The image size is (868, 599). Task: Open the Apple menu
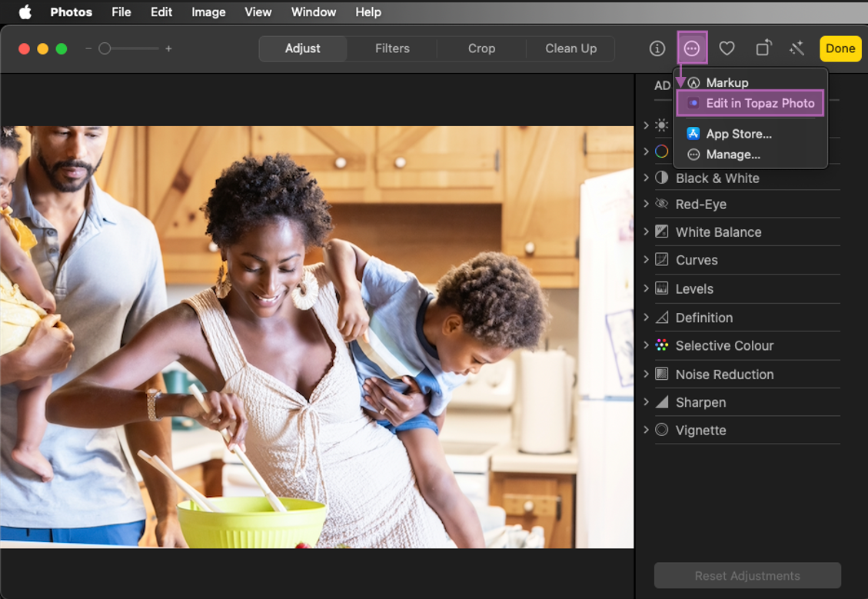(x=25, y=12)
